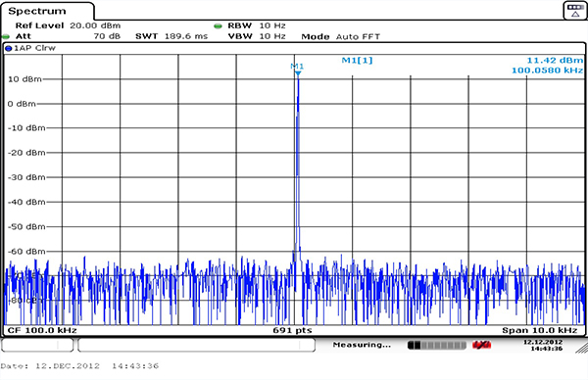
Task: Click the measuring progress bar
Action: tap(436, 345)
